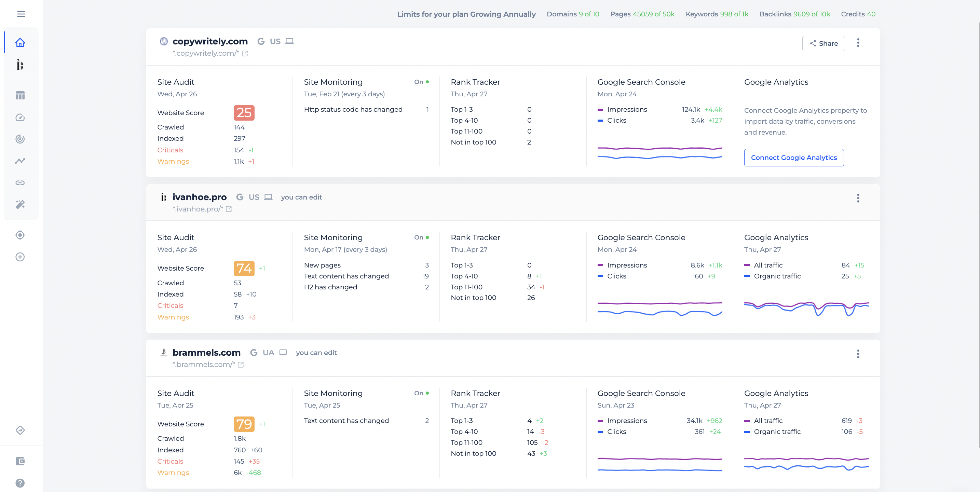This screenshot has height=492, width=980.
Task: Go to the Home dashboard icon
Action: [x=20, y=42]
